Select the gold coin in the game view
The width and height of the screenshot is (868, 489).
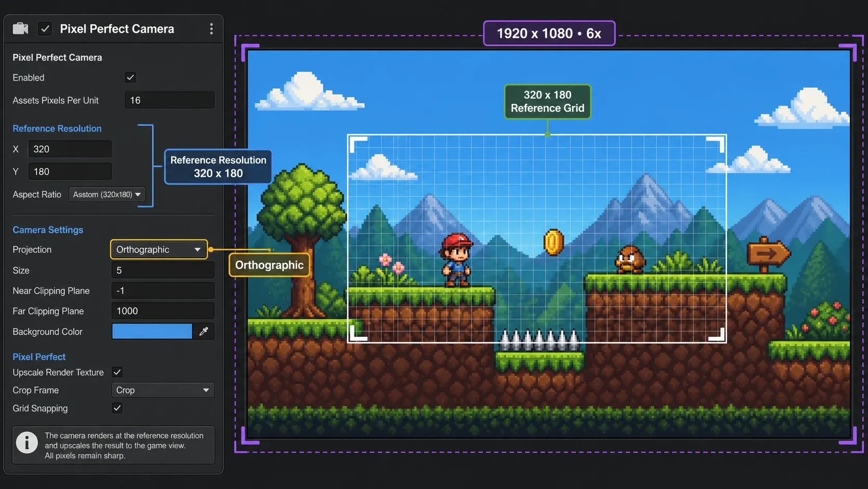553,242
